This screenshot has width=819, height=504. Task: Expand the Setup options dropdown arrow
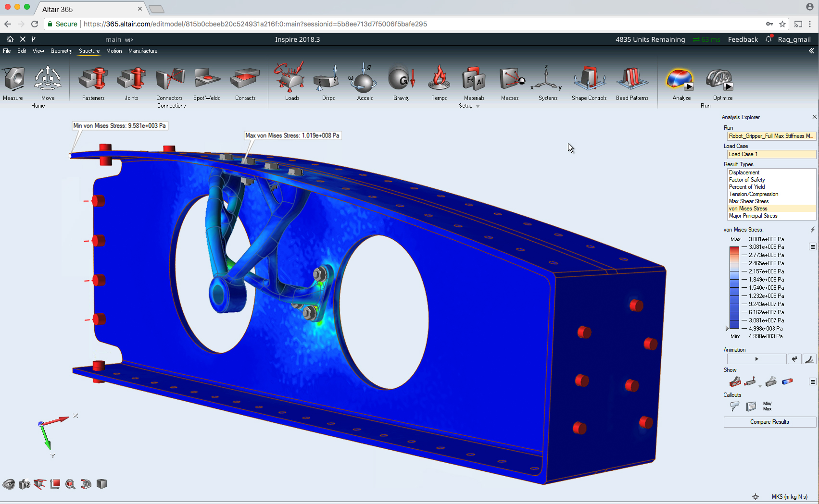click(478, 106)
